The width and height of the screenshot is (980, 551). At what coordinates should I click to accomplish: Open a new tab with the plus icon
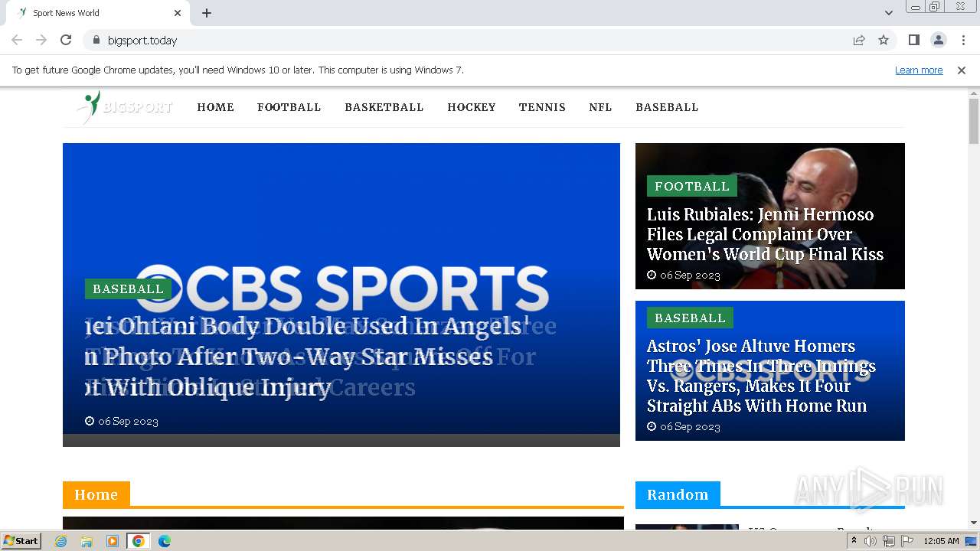coord(207,13)
